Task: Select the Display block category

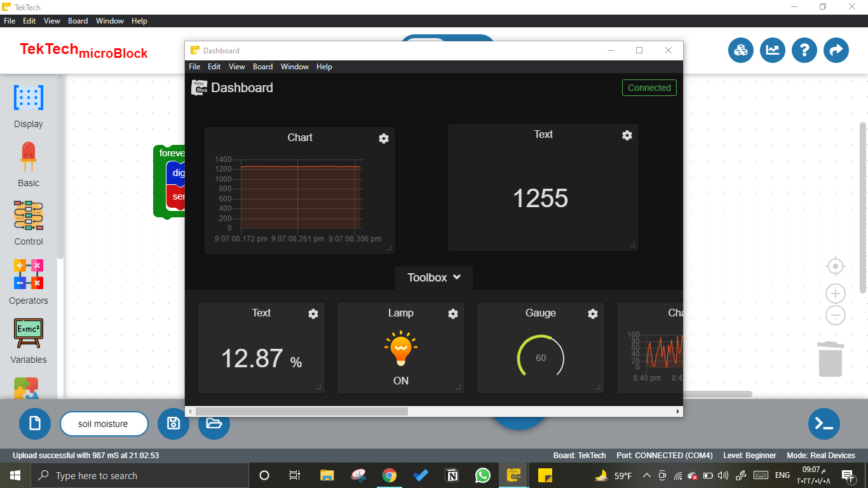Action: point(29,107)
